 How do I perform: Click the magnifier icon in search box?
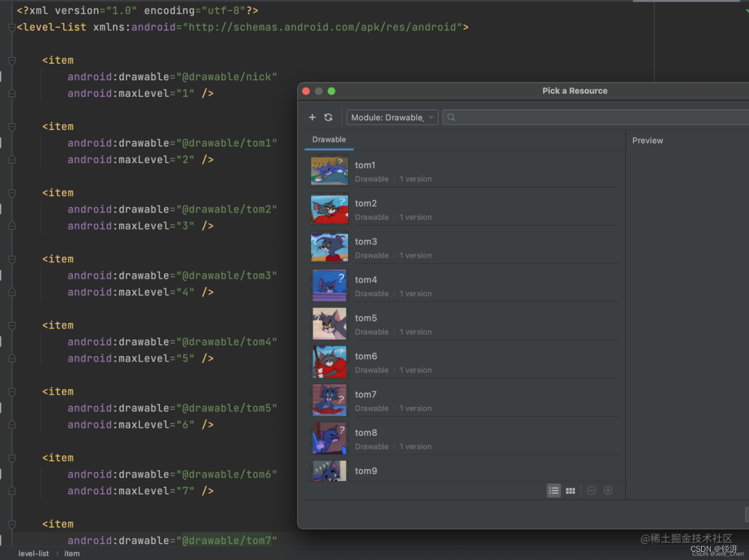point(451,117)
